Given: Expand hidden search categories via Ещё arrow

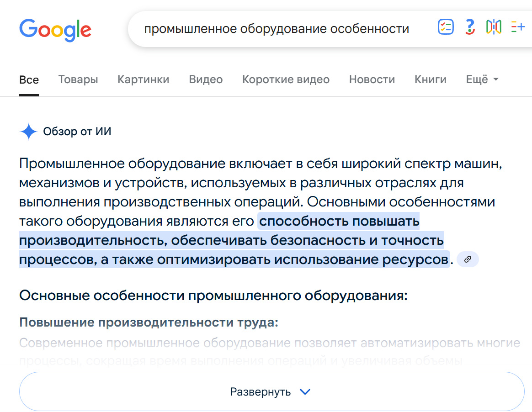Looking at the screenshot, I should click(496, 79).
